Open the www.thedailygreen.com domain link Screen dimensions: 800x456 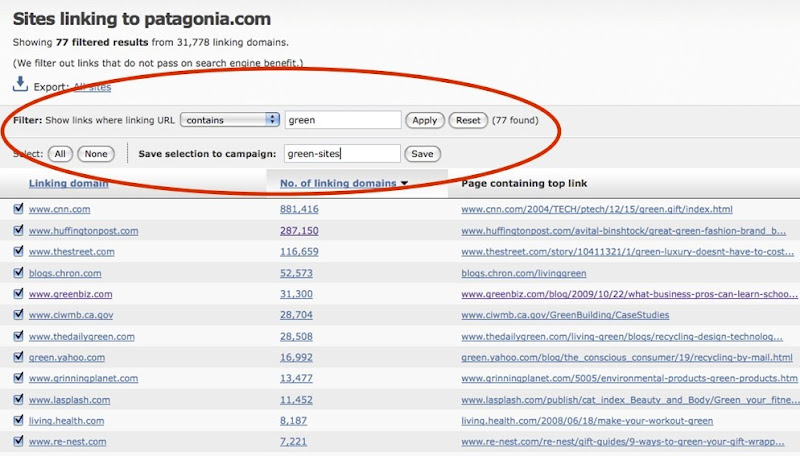click(82, 337)
